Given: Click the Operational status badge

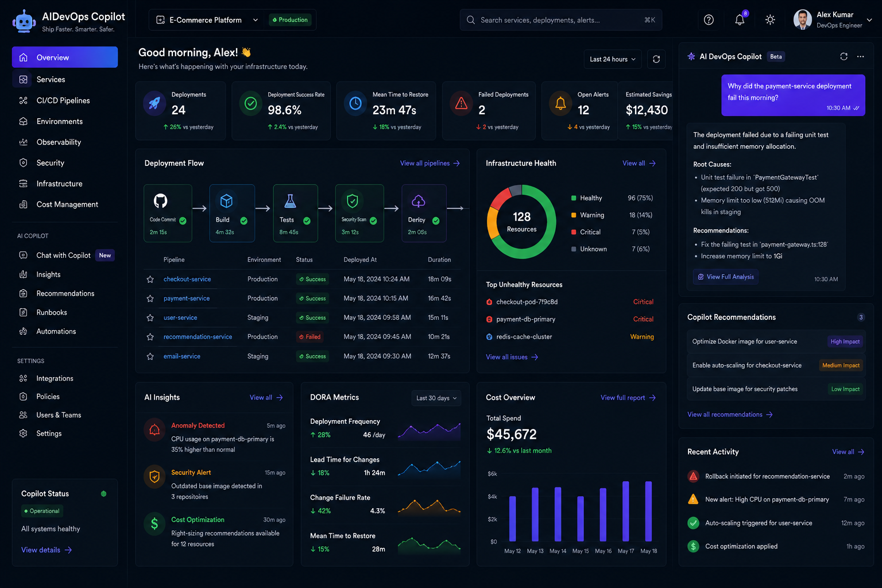Looking at the screenshot, I should tap(42, 511).
